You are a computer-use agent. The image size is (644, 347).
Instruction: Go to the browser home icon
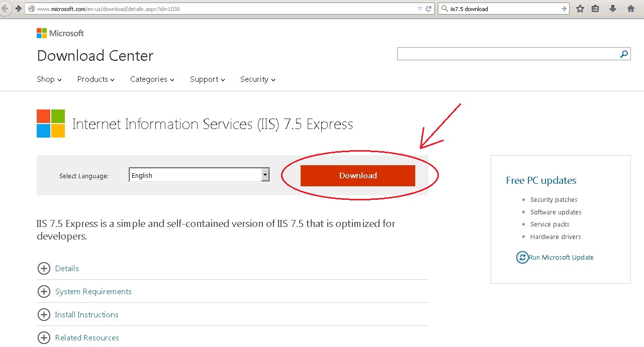pos(631,9)
